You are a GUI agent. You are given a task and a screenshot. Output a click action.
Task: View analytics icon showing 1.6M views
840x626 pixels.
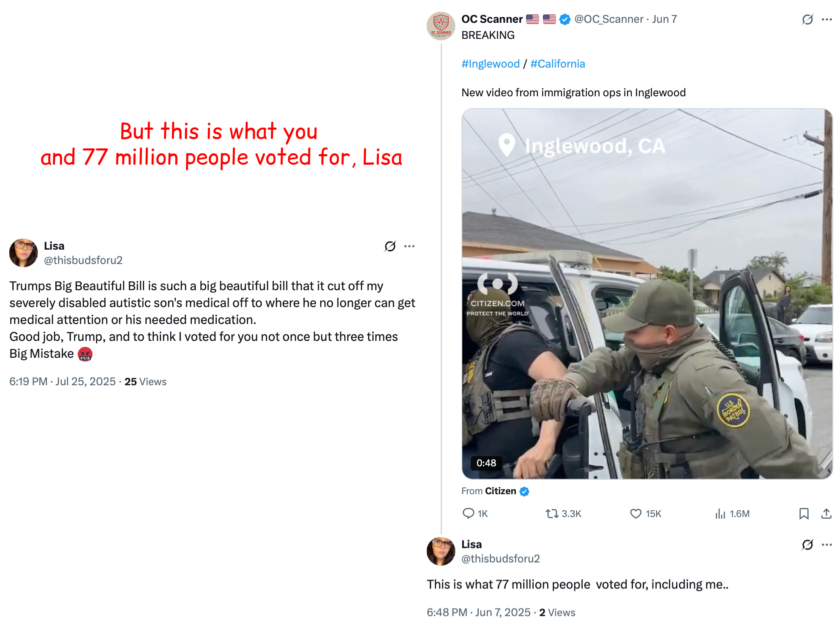720,514
